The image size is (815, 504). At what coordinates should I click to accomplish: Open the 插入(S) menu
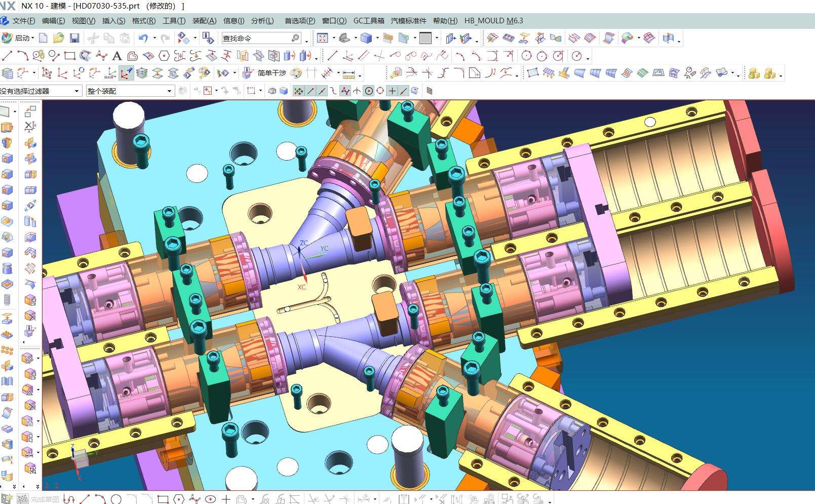click(x=113, y=21)
